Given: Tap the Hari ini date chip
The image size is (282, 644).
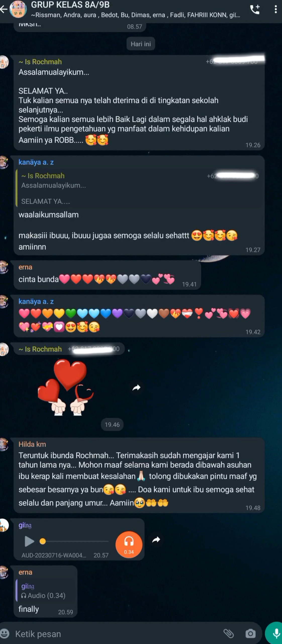Looking at the screenshot, I should pos(141,44).
